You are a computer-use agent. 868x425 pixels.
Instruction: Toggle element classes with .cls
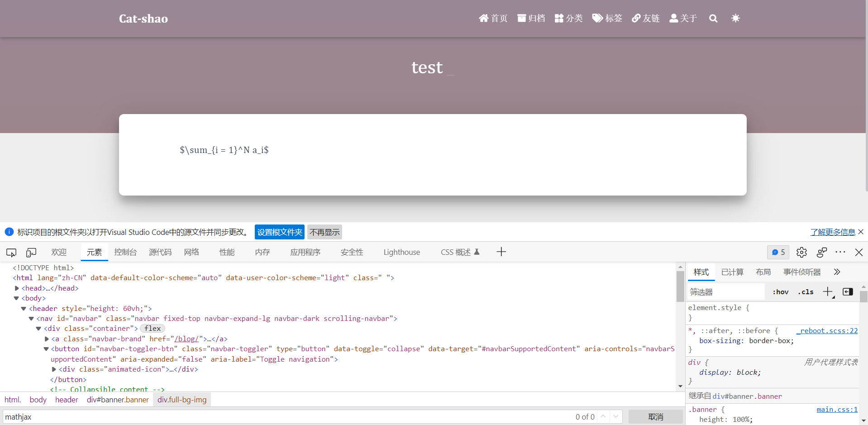click(x=806, y=291)
